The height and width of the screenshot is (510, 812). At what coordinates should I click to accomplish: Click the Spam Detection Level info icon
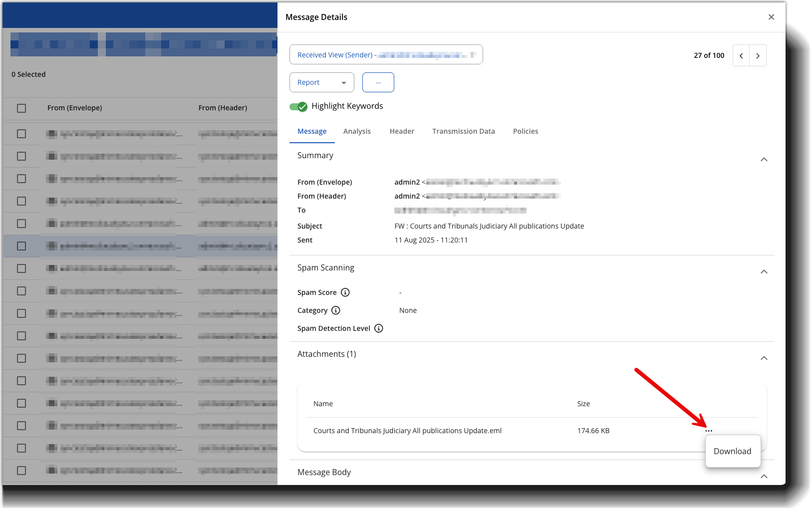379,328
